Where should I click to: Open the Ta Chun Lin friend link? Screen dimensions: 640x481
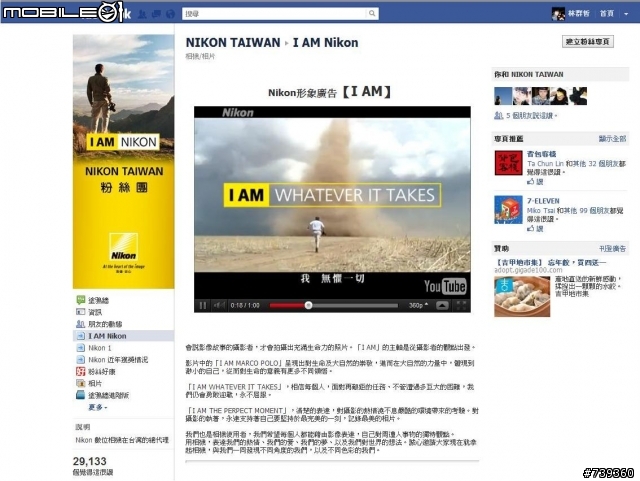(545, 163)
